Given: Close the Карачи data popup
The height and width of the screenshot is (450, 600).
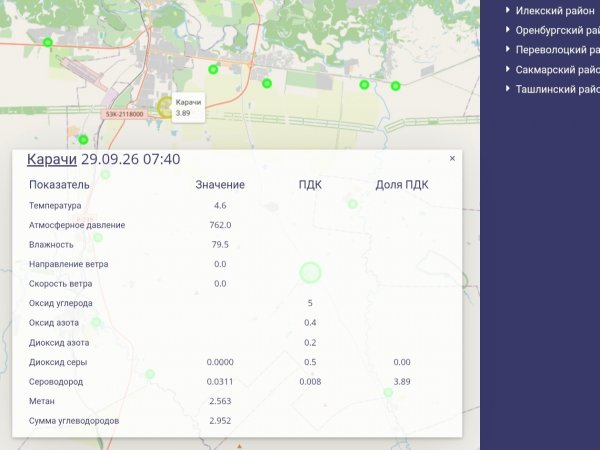Looking at the screenshot, I should [x=452, y=158].
